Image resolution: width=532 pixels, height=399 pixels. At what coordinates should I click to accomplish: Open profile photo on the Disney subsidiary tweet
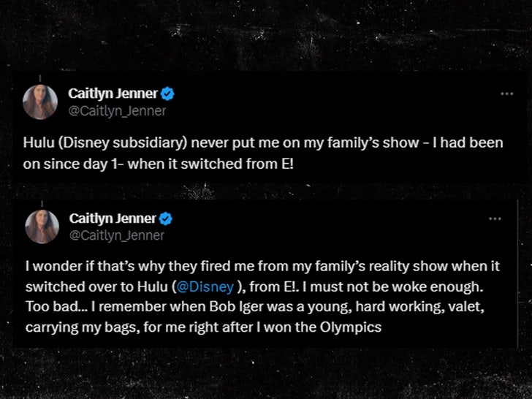click(x=39, y=102)
